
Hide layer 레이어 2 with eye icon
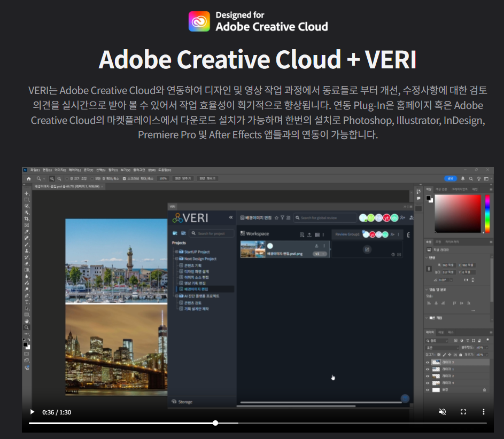428,376
